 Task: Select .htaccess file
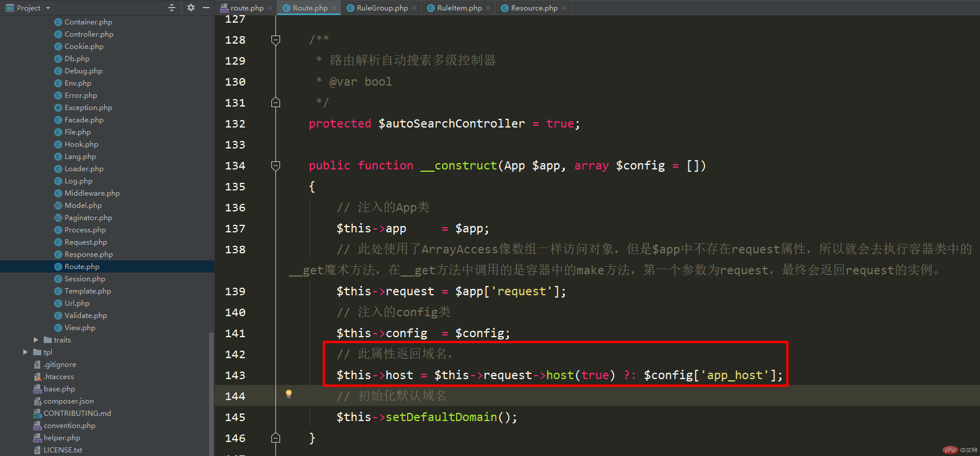58,377
